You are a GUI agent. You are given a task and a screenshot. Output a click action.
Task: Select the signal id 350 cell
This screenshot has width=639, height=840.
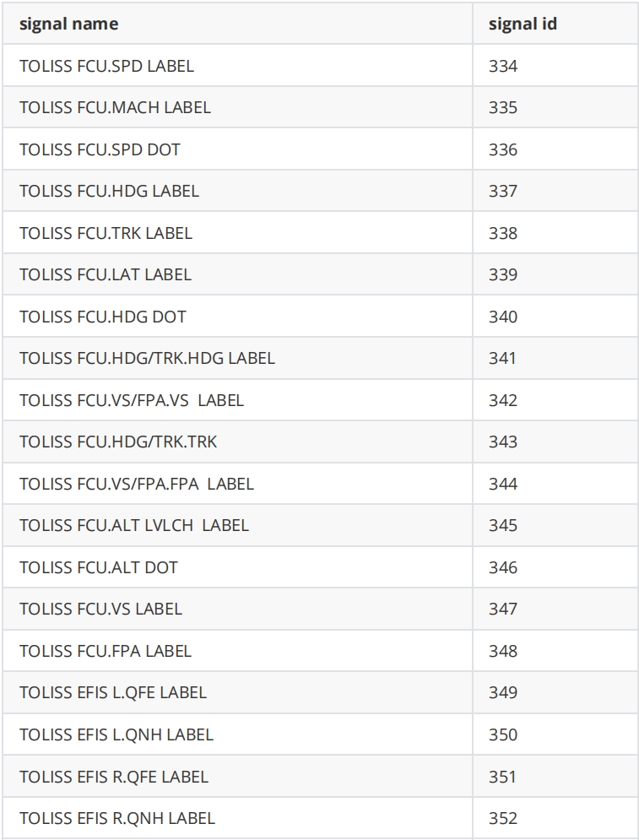click(x=503, y=734)
